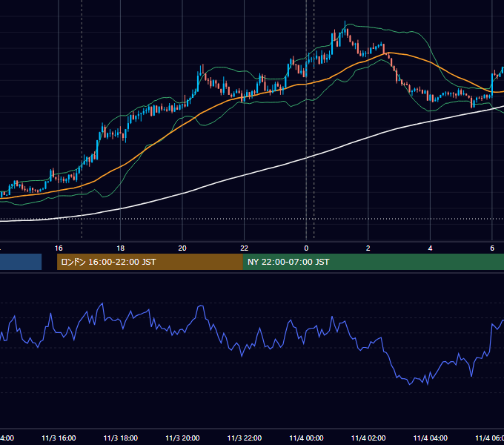
Task: Click the 11/3 18:00 date label
Action: 121,438
